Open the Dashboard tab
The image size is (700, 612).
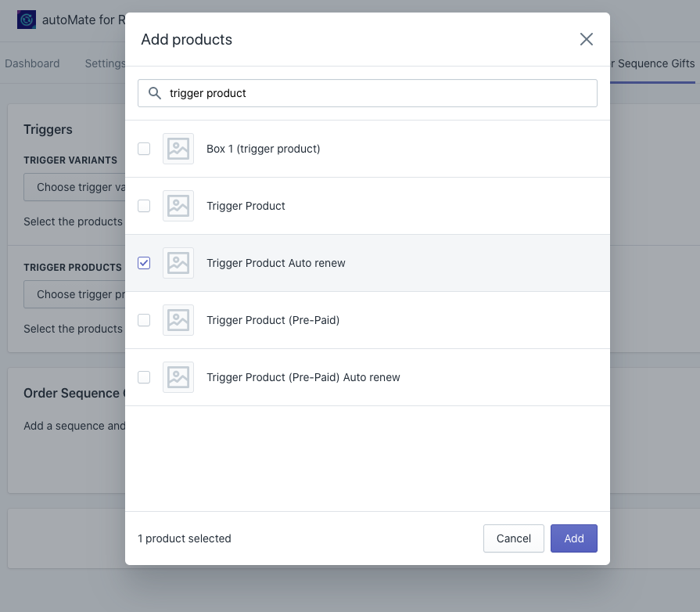pyautogui.click(x=32, y=63)
